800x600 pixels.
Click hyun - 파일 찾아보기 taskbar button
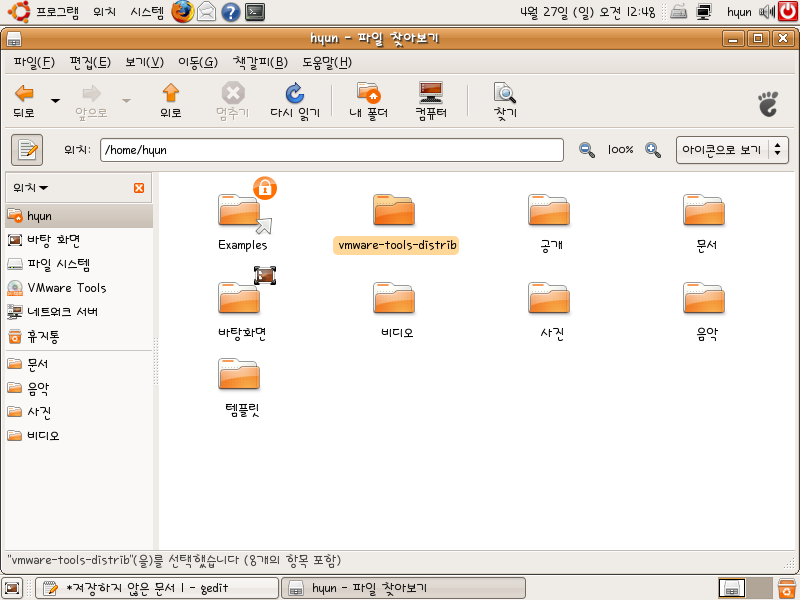404,588
